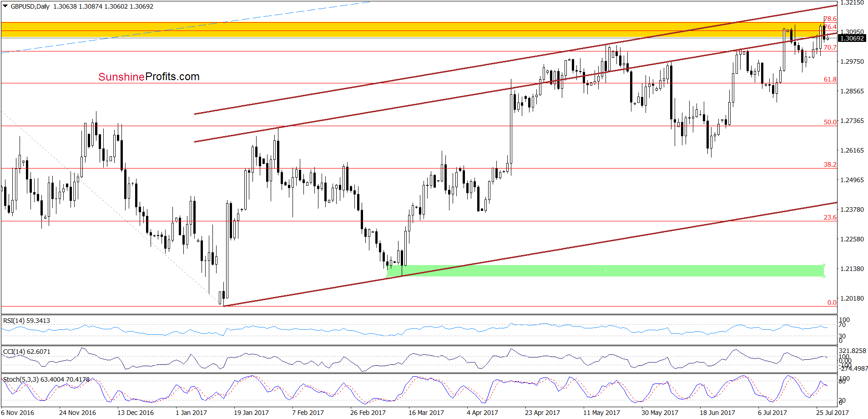Viewport: 868px width, 419px height.
Task: Click the 1.20180 price axis value
Action: point(852,298)
